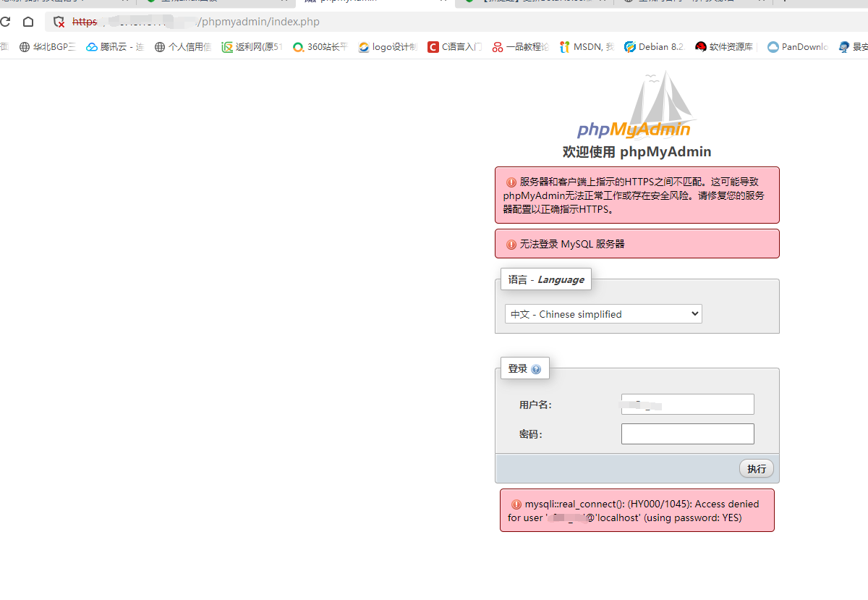The width and height of the screenshot is (868, 600).
Task: Open the language dropdown Chinese simplified
Action: coord(603,314)
